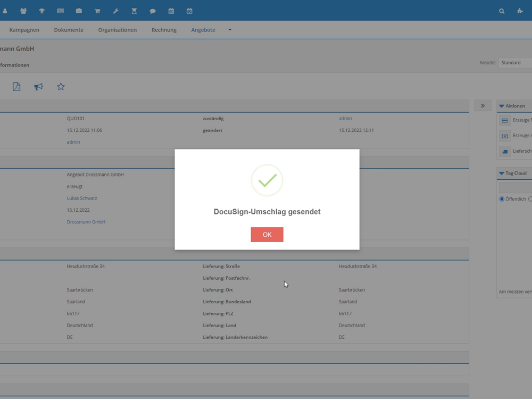Open the shopping cart module icon
This screenshot has width=532, height=399.
[97, 11]
